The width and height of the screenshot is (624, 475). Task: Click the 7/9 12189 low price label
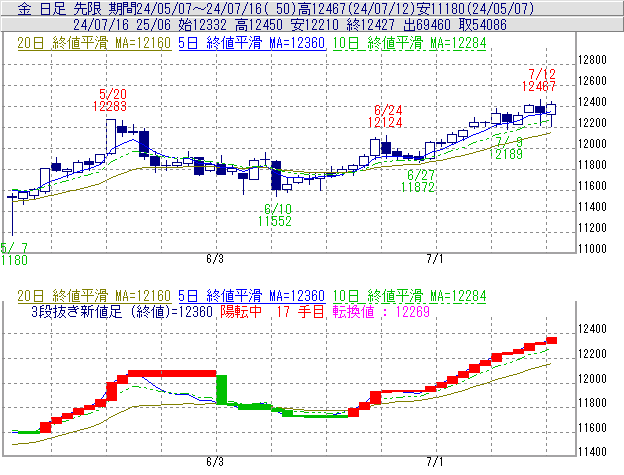click(505, 148)
